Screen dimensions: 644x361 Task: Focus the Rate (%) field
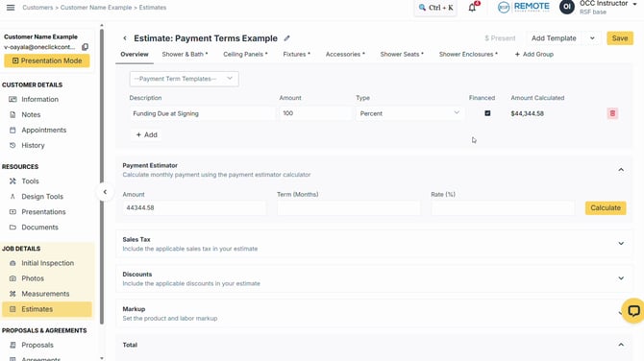point(503,208)
